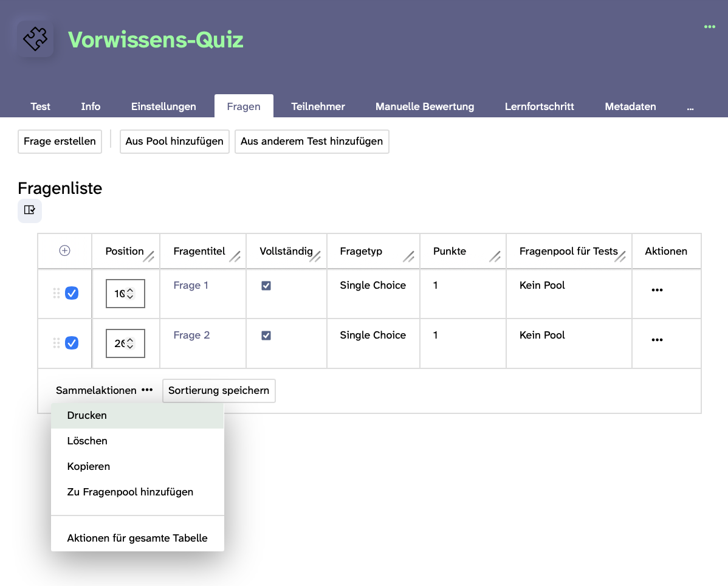Open the Frage 1 link

coord(191,286)
